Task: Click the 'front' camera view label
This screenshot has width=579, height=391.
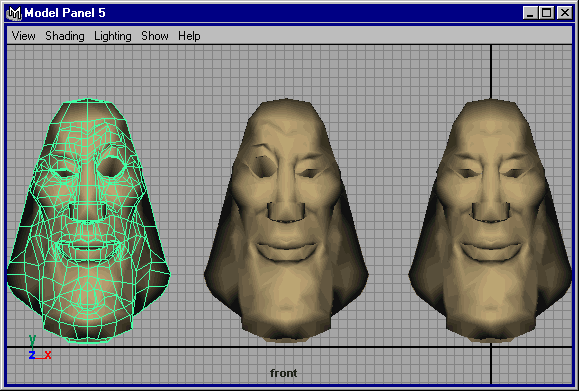Action: (284, 373)
